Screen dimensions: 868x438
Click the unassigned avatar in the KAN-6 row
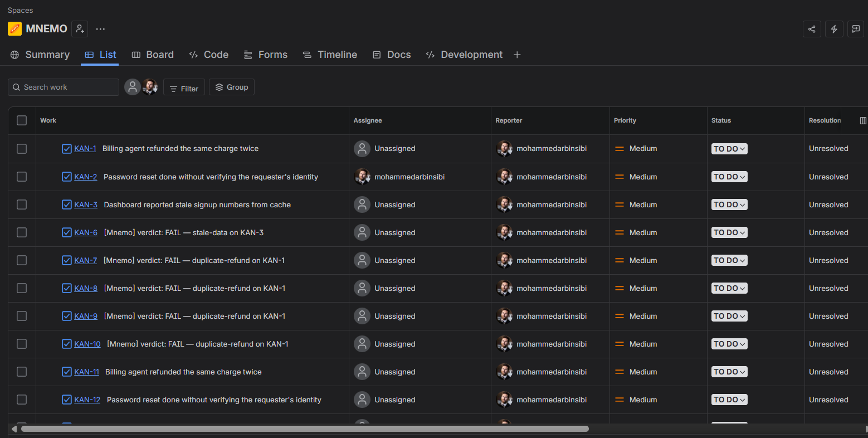point(362,232)
